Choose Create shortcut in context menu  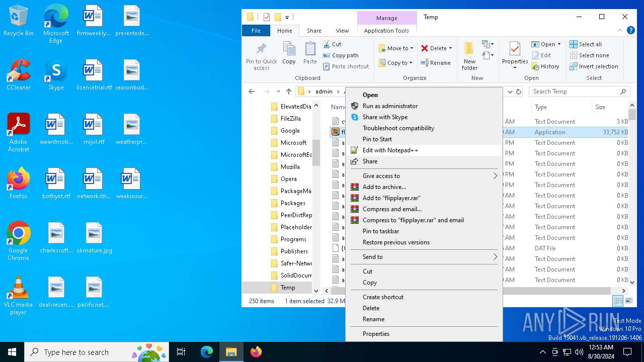424,297
